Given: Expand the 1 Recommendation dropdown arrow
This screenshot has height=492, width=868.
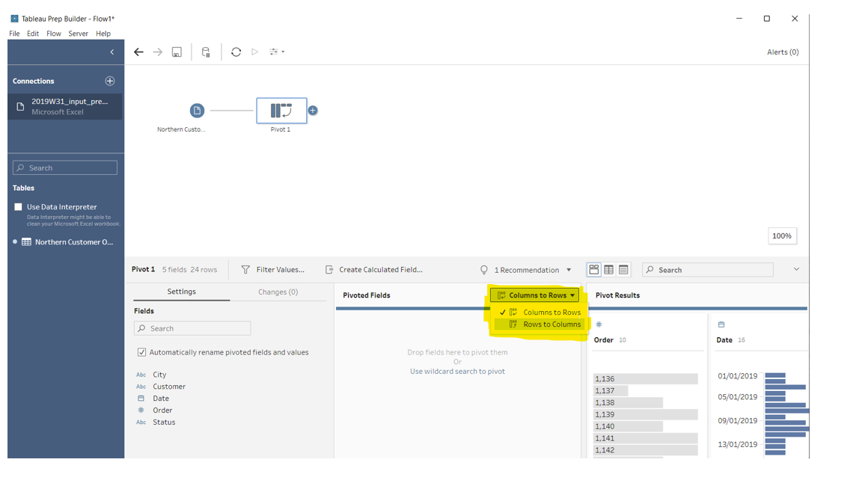Looking at the screenshot, I should [x=569, y=270].
